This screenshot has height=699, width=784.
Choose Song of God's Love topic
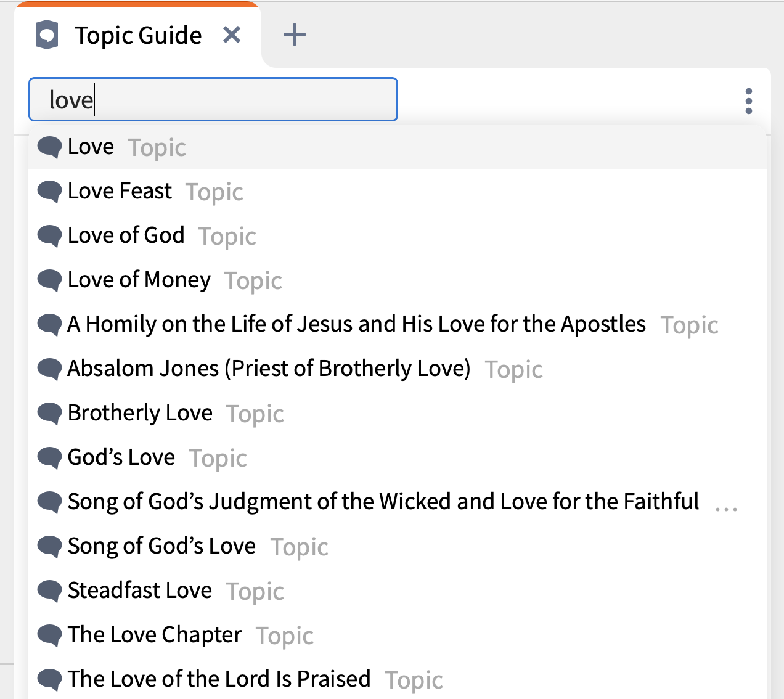[x=161, y=547]
